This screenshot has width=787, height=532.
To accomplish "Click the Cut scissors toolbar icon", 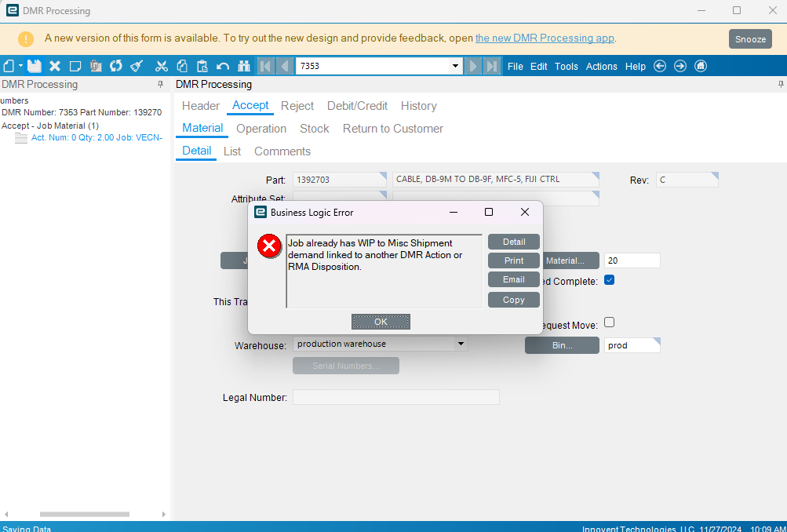I will click(x=161, y=66).
